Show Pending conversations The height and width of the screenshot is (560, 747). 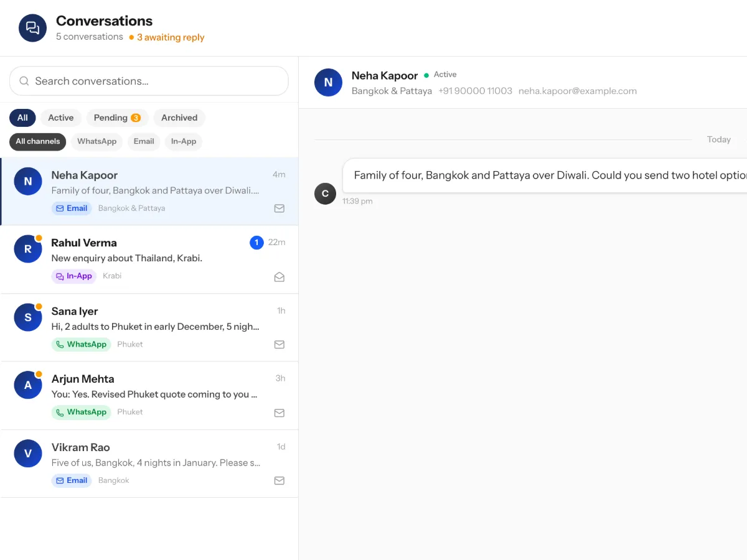[117, 118]
